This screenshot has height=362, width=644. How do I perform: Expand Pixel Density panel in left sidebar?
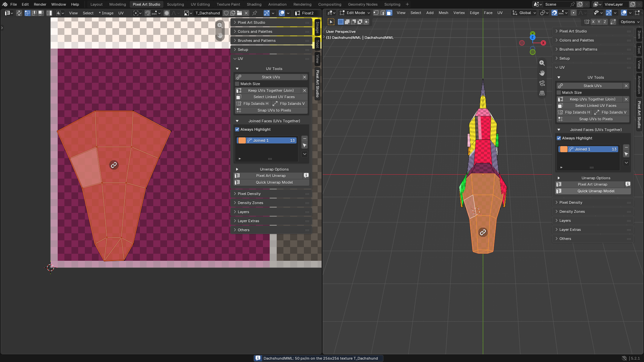[271, 194]
